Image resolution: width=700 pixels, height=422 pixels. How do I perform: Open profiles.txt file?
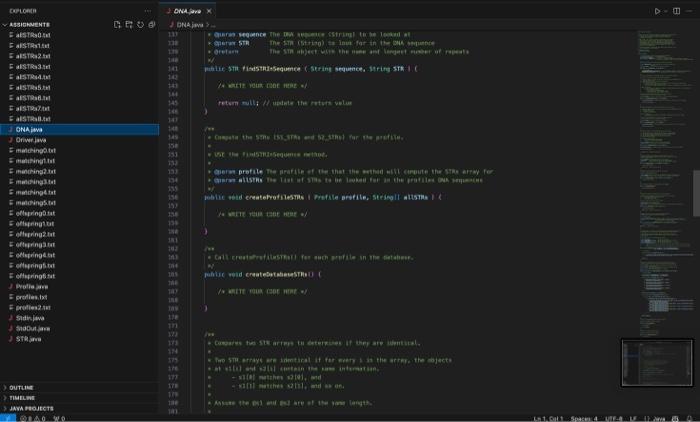[32, 297]
